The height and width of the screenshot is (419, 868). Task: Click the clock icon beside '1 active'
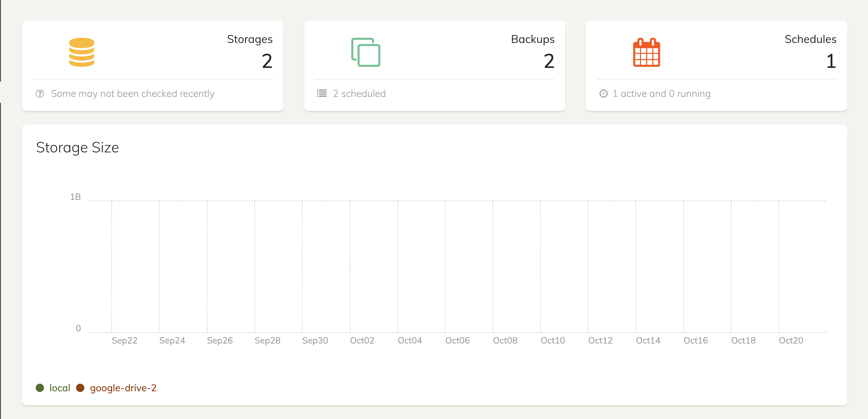click(604, 93)
